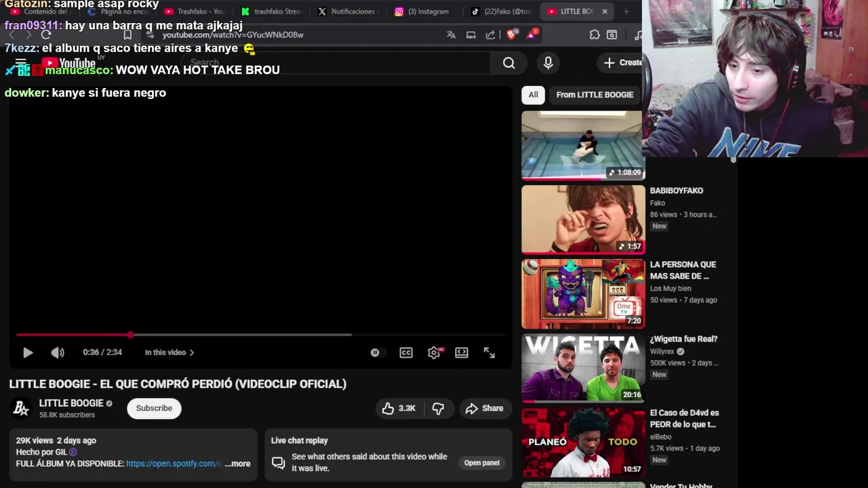The image size is (868, 488).
Task: Reload the page
Action: click(x=46, y=35)
